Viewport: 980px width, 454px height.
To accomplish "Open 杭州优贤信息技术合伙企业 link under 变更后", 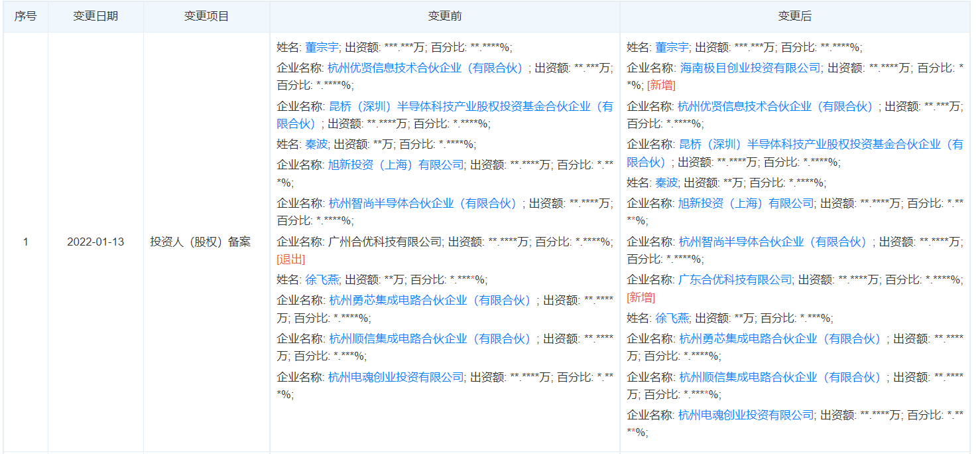I will pyautogui.click(x=776, y=106).
